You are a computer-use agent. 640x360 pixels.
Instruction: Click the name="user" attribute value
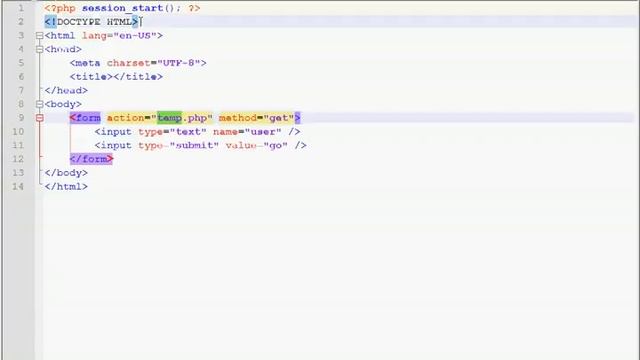click(263, 132)
